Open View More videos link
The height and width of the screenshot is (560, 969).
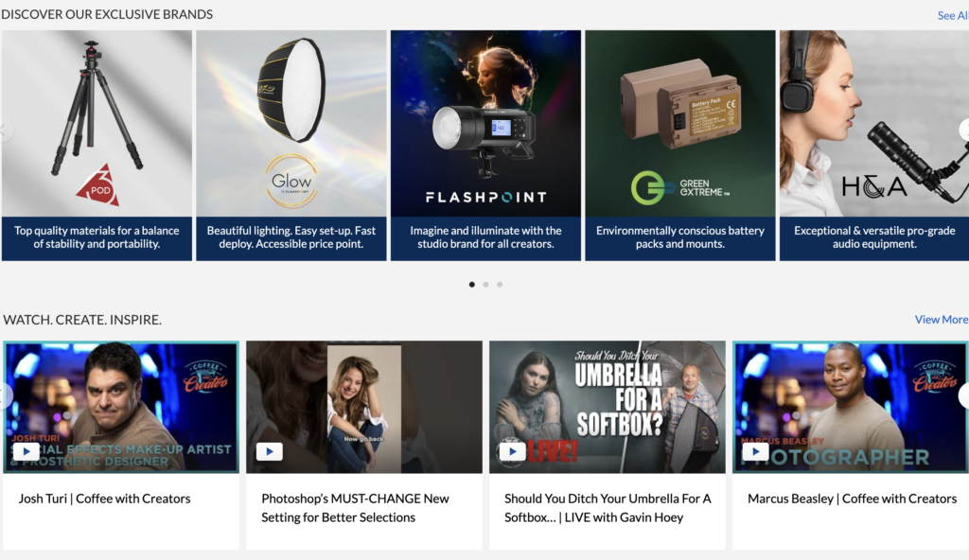click(x=942, y=320)
